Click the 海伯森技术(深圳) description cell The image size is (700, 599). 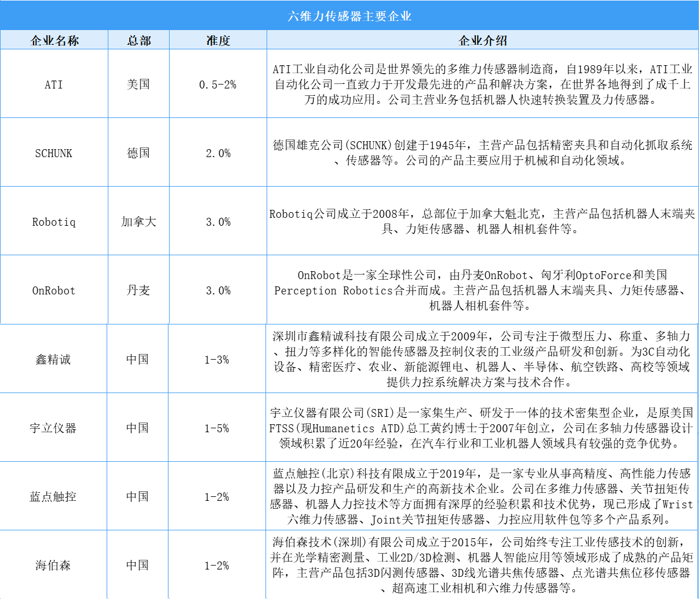tap(482, 564)
